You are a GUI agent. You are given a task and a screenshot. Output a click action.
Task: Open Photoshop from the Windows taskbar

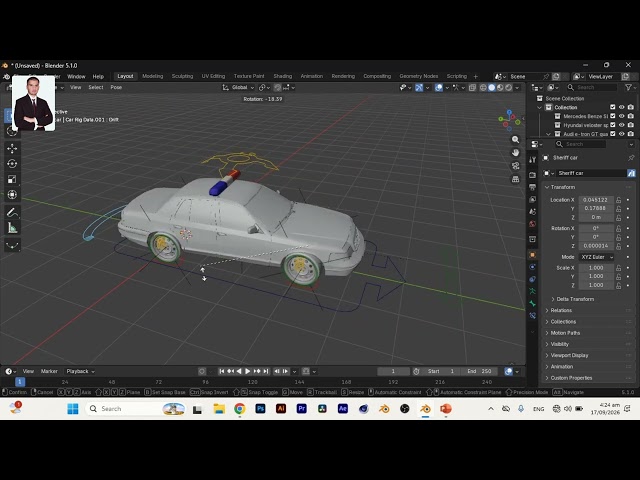[x=260, y=409]
